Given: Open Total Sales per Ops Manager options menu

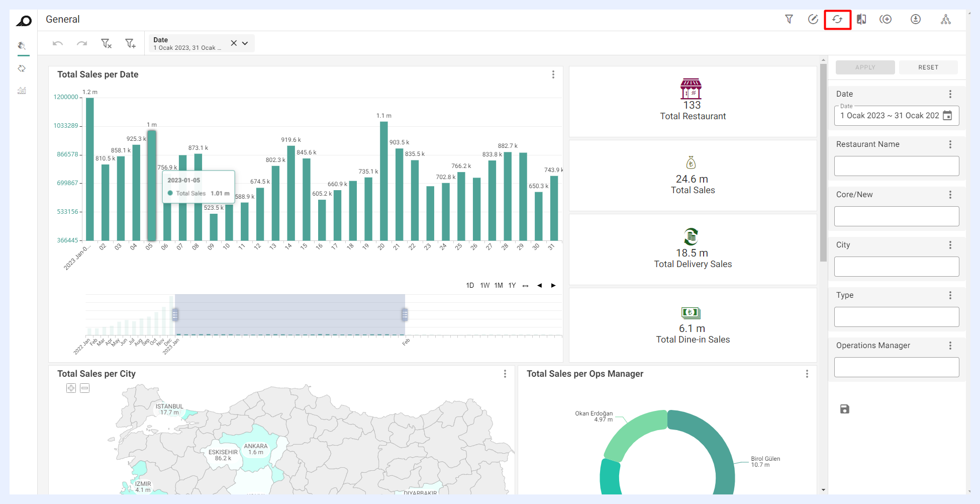Looking at the screenshot, I should coord(807,374).
